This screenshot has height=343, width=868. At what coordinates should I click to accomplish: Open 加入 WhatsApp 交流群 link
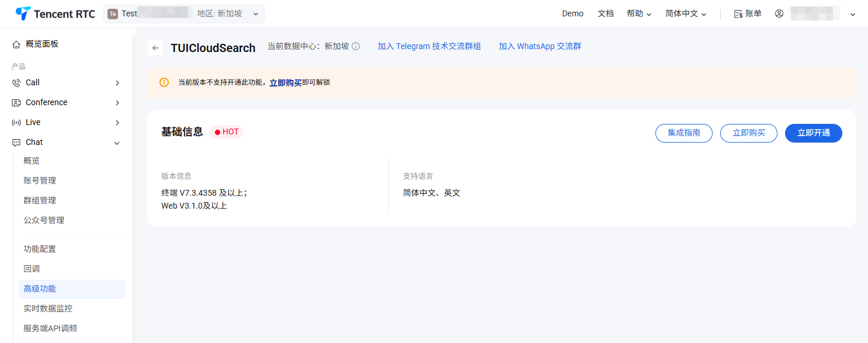(540, 46)
